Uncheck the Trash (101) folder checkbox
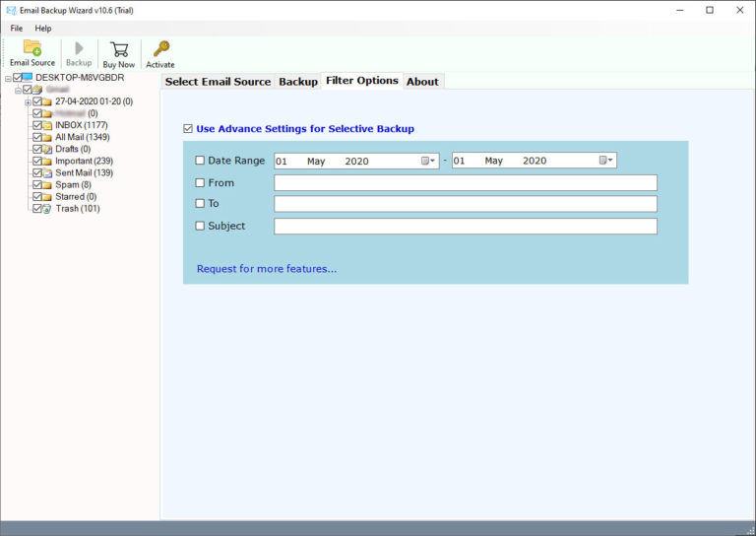This screenshot has width=756, height=536. (x=37, y=209)
